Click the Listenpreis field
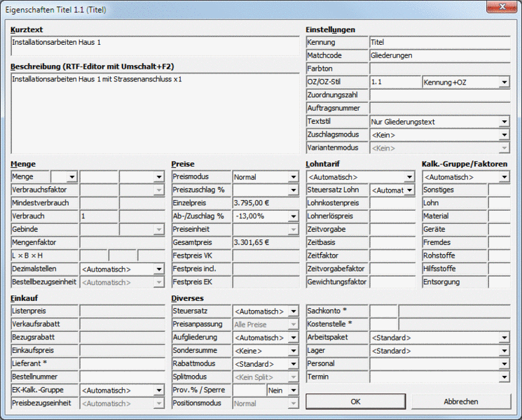522x420 pixels. click(x=122, y=311)
